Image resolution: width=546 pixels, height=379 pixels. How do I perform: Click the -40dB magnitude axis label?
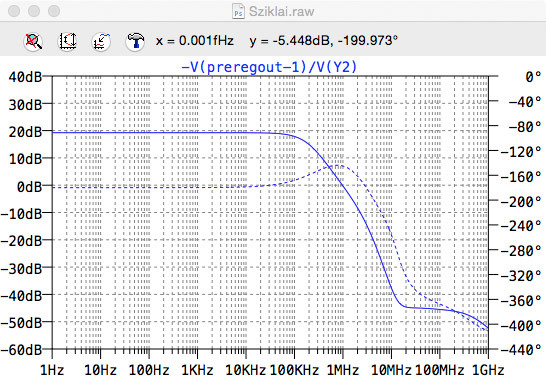pos(22,296)
